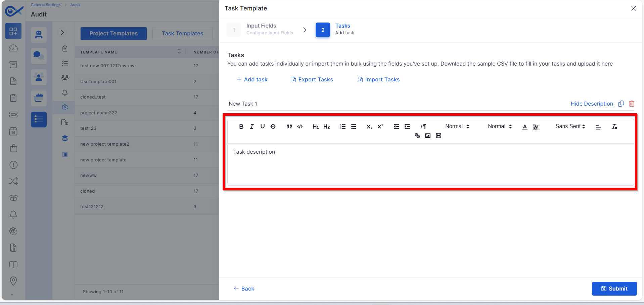Click Hide Description link
The height and width of the screenshot is (305, 644).
pyautogui.click(x=592, y=104)
